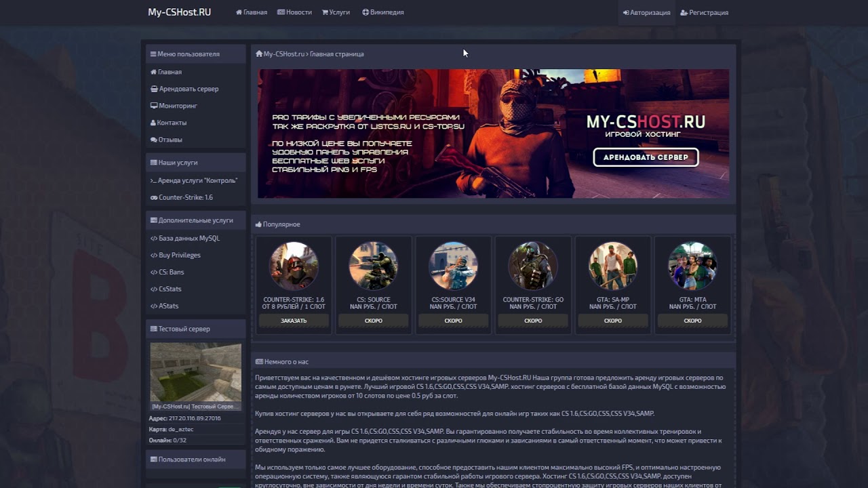The width and height of the screenshot is (868, 488).
Task: Click Дополнительные услуги sidebar header
Action: [196, 220]
